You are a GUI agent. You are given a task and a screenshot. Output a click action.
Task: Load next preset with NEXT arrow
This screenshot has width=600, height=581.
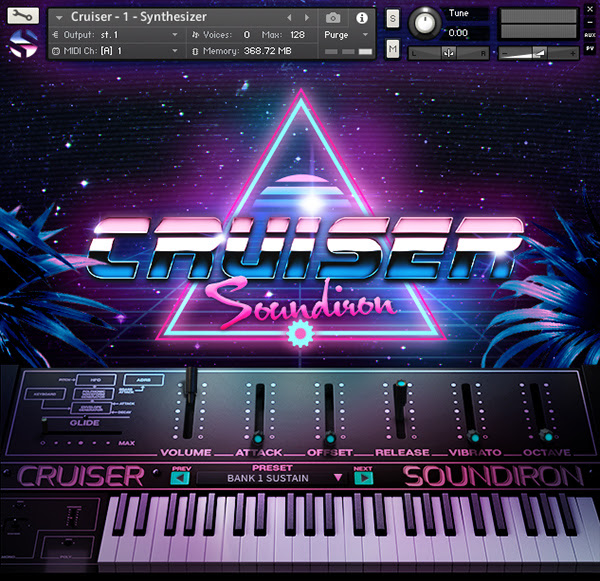(364, 478)
